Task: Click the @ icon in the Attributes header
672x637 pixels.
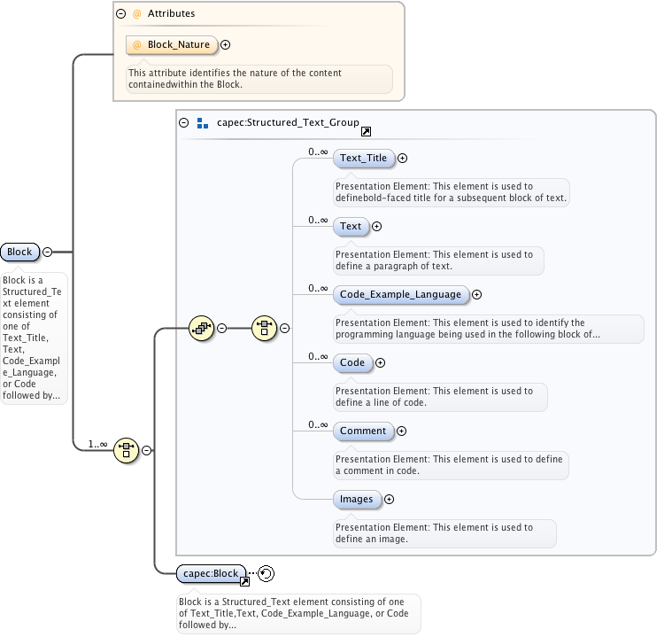Action: pos(136,14)
